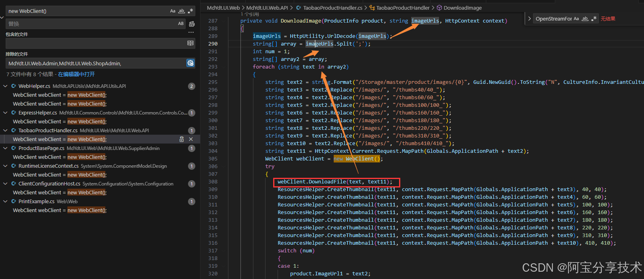
Task: Click C# icon of TaobaoProductHandler.cs in results
Action: pos(14,130)
